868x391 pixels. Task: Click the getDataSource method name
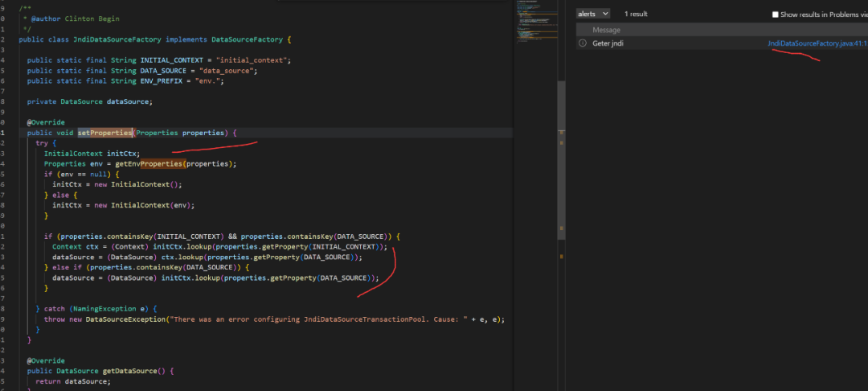[x=131, y=372]
